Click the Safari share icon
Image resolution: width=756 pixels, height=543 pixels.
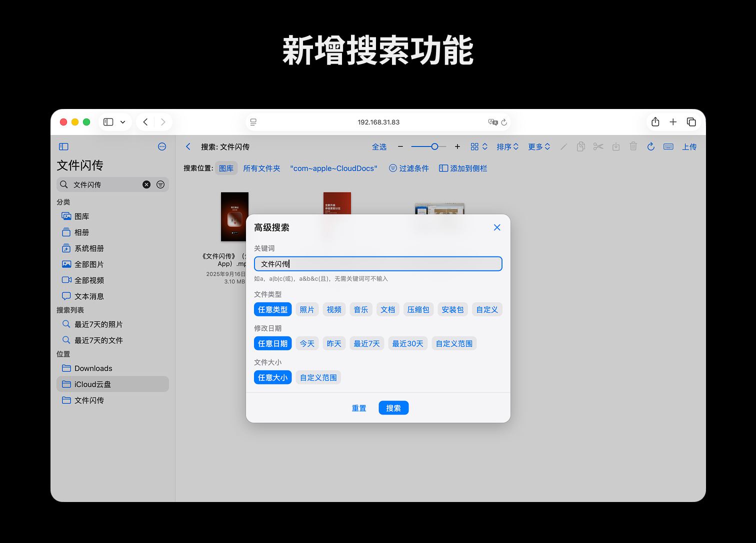coord(655,122)
